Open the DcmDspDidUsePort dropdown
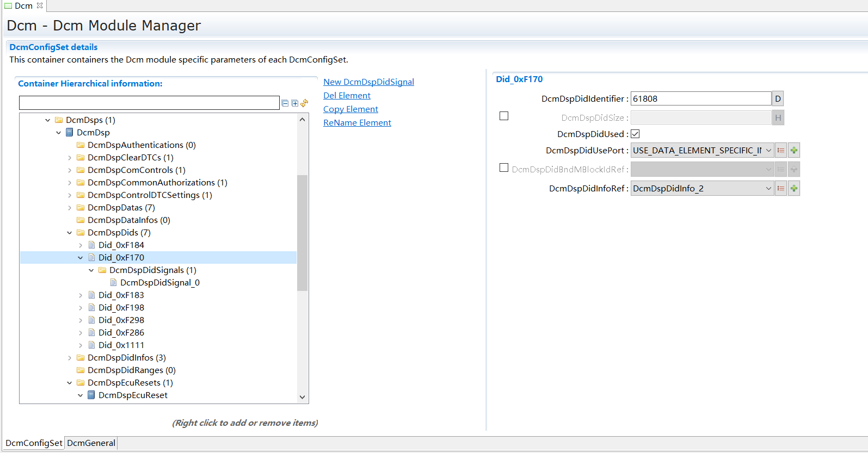The image size is (868, 453). (x=768, y=151)
